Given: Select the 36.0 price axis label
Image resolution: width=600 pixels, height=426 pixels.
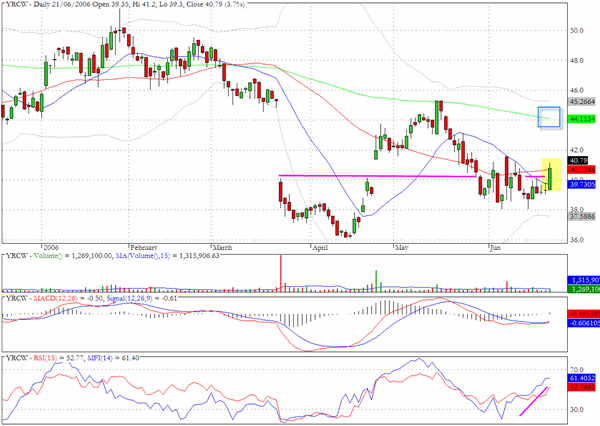Looking at the screenshot, I should 577,240.
